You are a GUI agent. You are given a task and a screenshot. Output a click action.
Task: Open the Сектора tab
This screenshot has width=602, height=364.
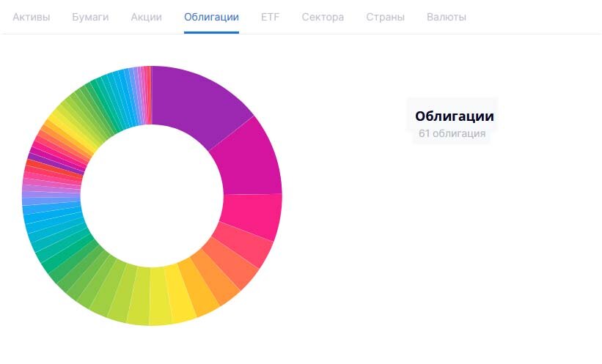(x=323, y=18)
